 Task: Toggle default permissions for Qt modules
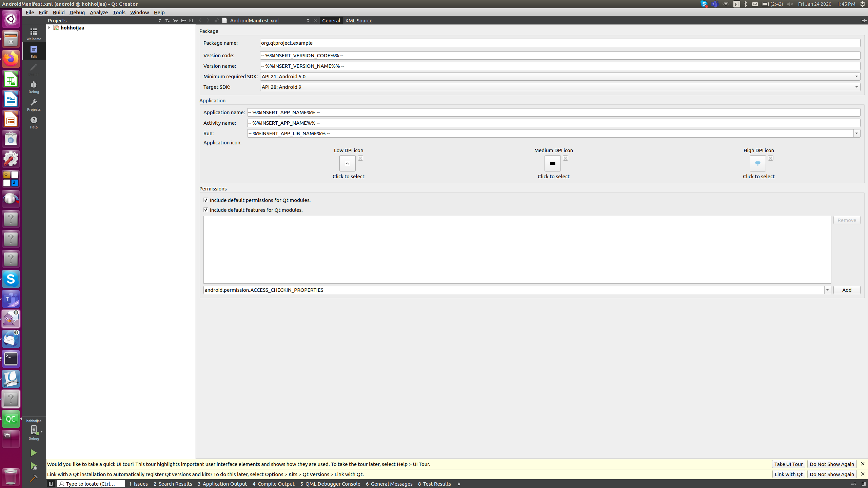tap(206, 200)
